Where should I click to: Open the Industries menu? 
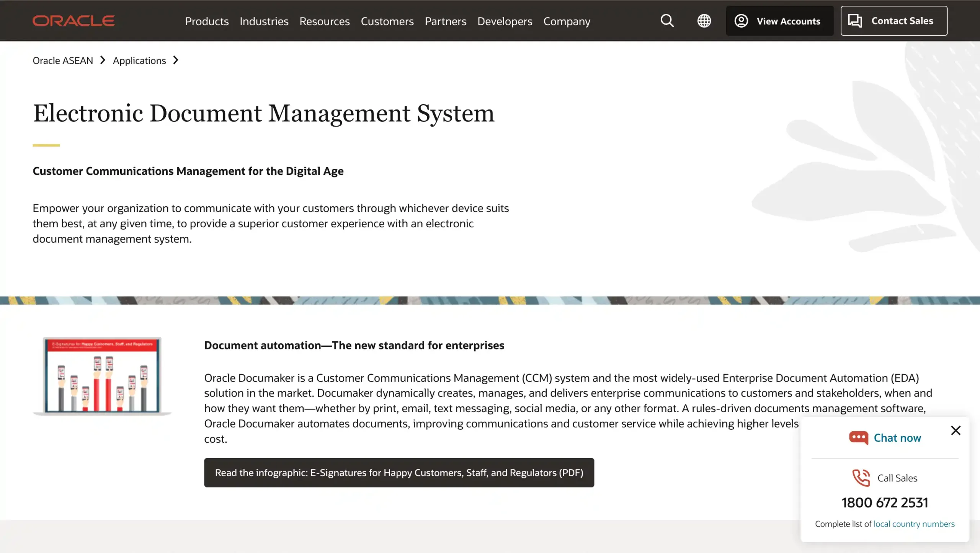click(x=264, y=21)
